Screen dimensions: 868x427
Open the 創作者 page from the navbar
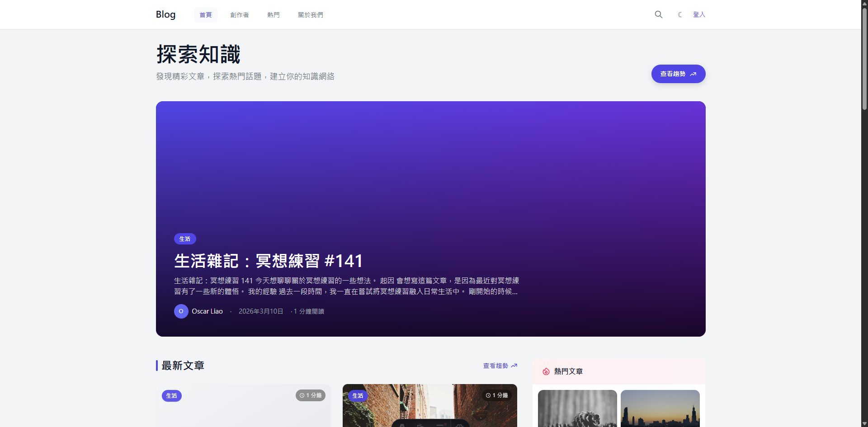(x=240, y=14)
